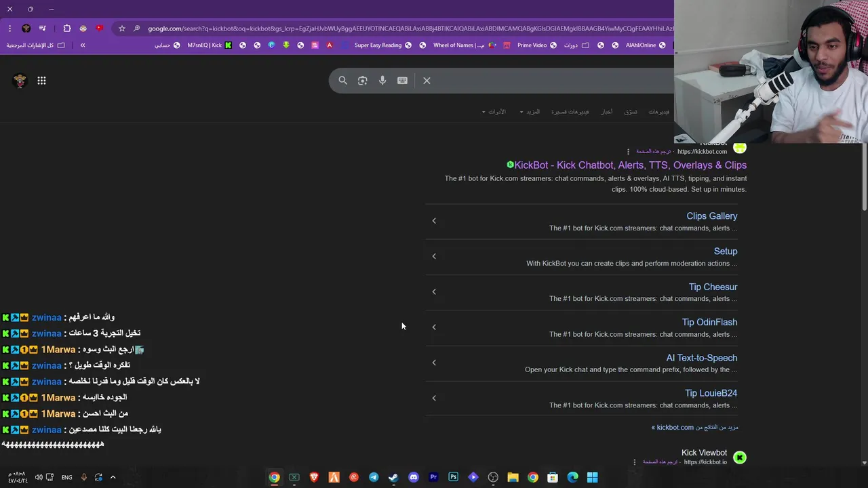Open the KickBot main result title
Screen dimensions: 868x488
(630, 165)
